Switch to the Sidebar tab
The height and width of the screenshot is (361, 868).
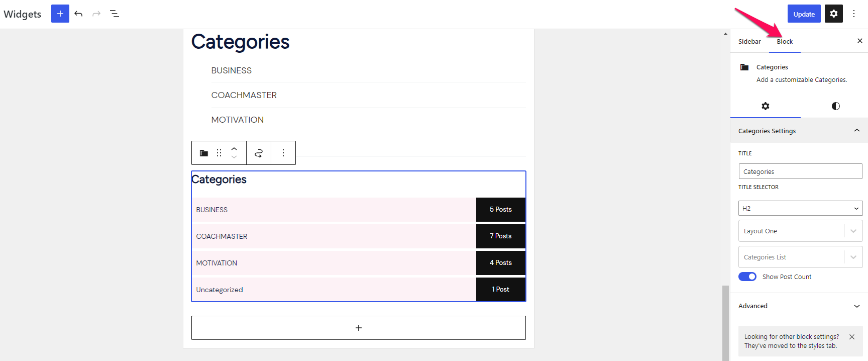pyautogui.click(x=749, y=41)
